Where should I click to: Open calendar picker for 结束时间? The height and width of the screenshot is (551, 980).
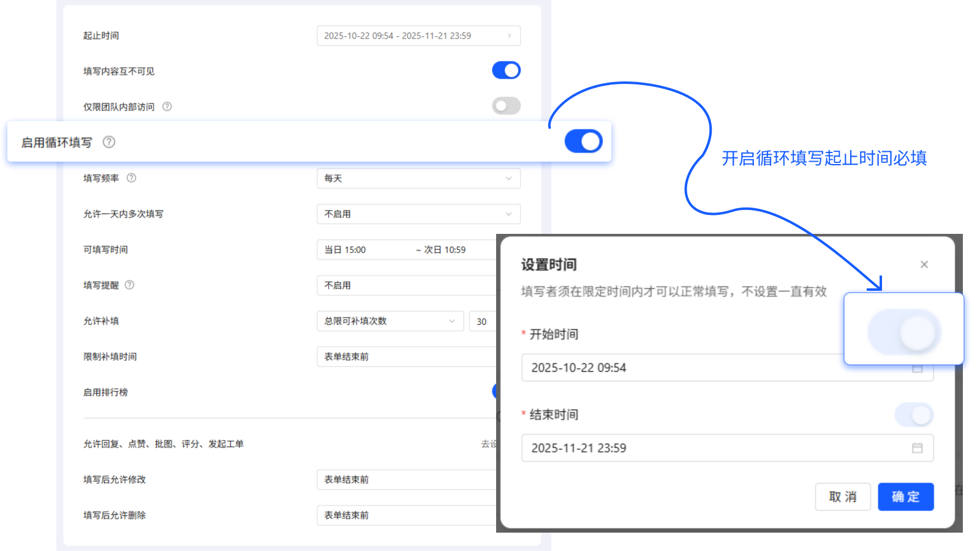[917, 448]
